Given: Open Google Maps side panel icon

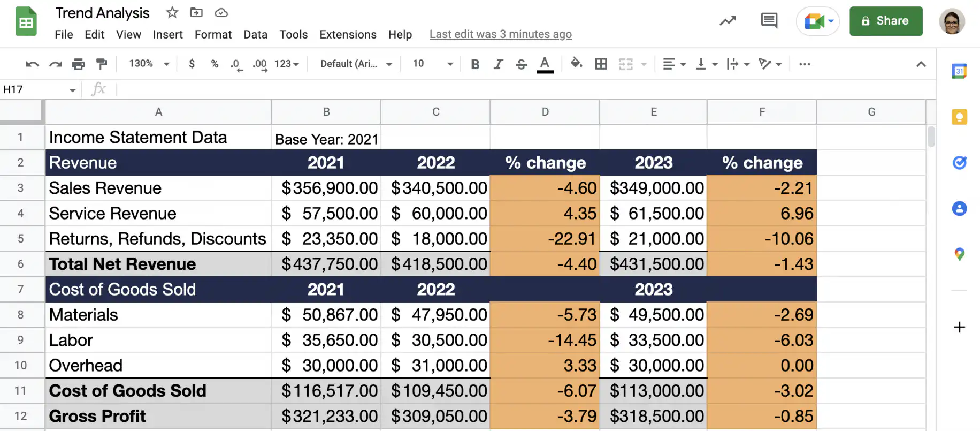Looking at the screenshot, I should point(959,254).
